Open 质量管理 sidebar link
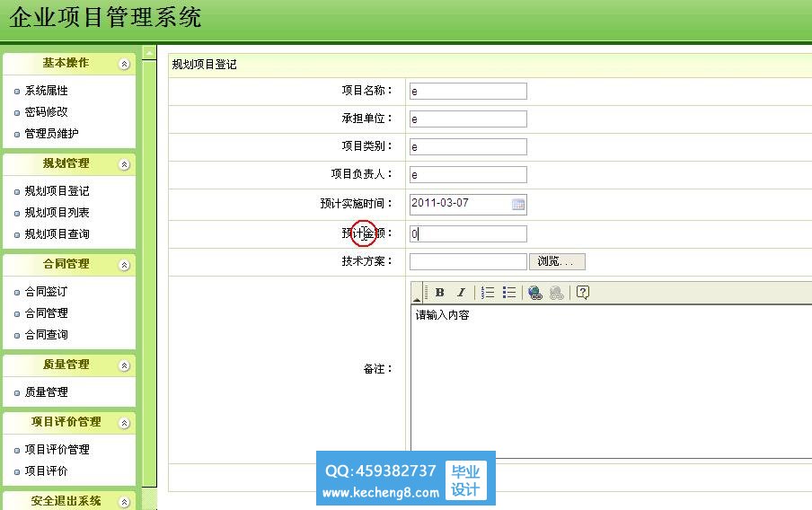Viewport: 812px width, 510px height. (46, 392)
